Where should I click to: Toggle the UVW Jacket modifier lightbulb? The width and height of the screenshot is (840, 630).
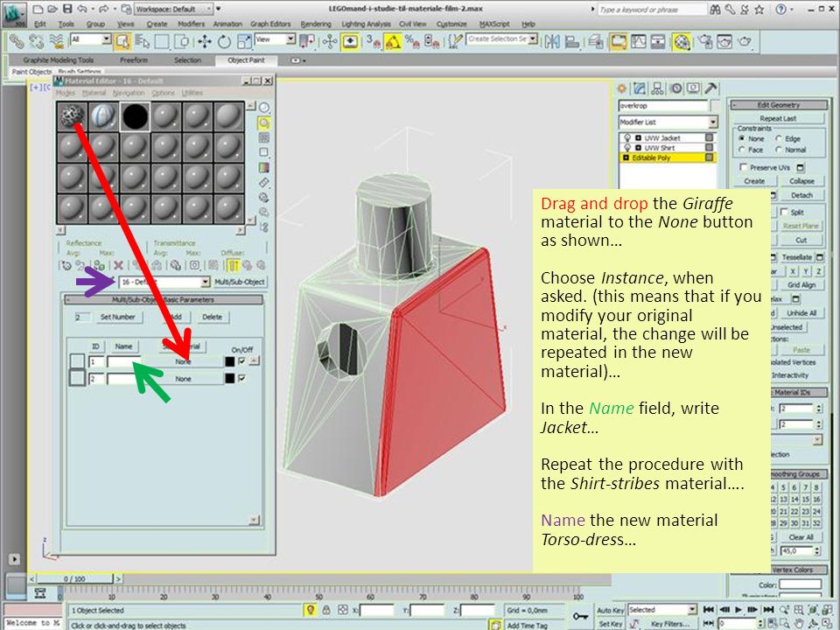627,138
